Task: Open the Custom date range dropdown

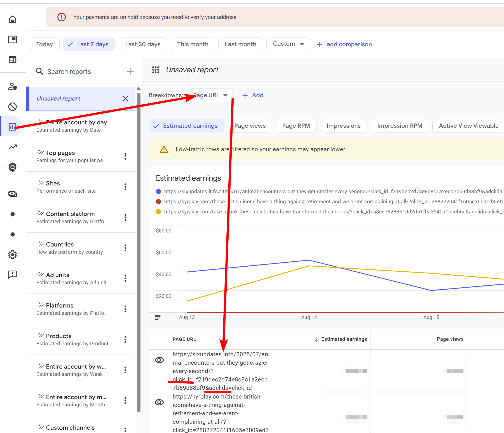Action: tap(288, 44)
